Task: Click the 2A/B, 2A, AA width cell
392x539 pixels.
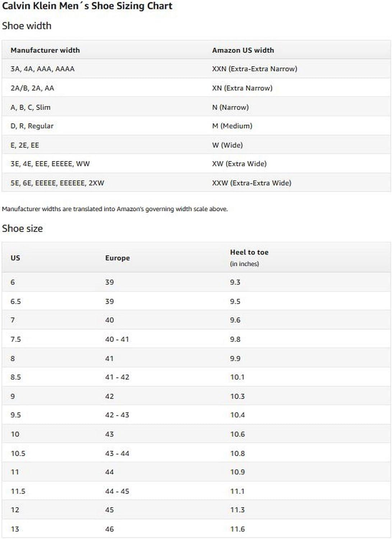Action: coord(32,88)
